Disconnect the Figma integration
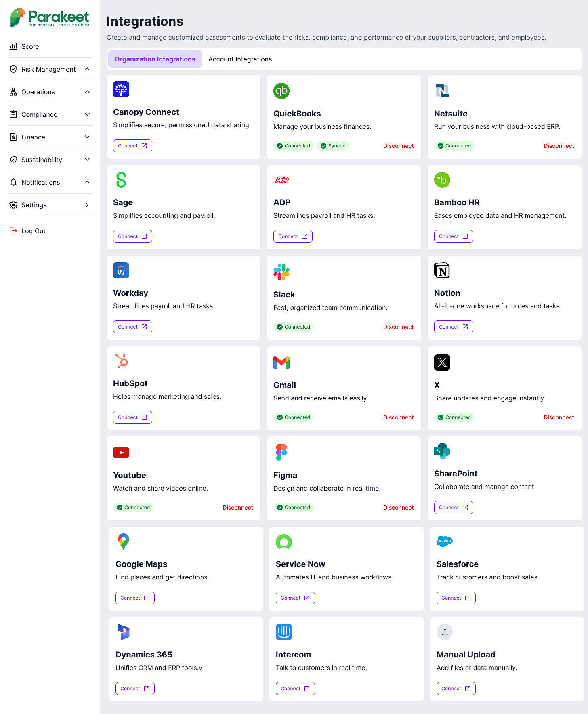Image resolution: width=588 pixels, height=714 pixels. click(398, 508)
